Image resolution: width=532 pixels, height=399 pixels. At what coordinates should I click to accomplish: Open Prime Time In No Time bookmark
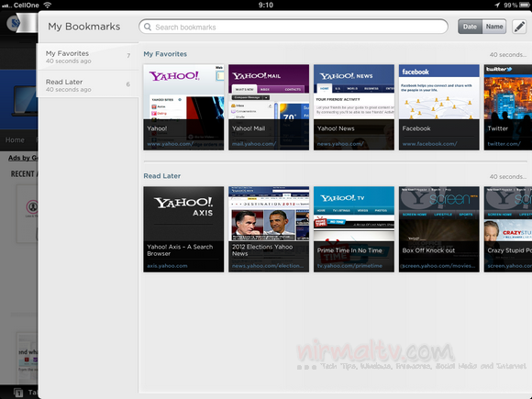click(x=354, y=229)
